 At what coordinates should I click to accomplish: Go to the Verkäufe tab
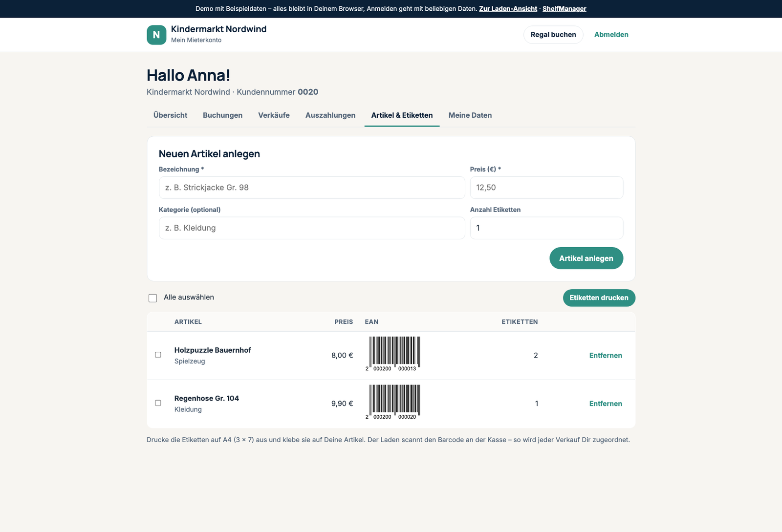click(274, 115)
